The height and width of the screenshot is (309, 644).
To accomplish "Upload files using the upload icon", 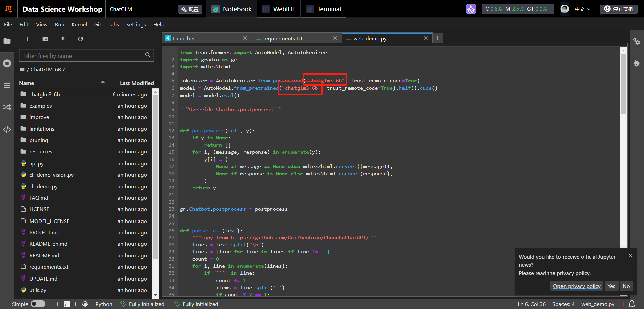I will click(x=63, y=39).
